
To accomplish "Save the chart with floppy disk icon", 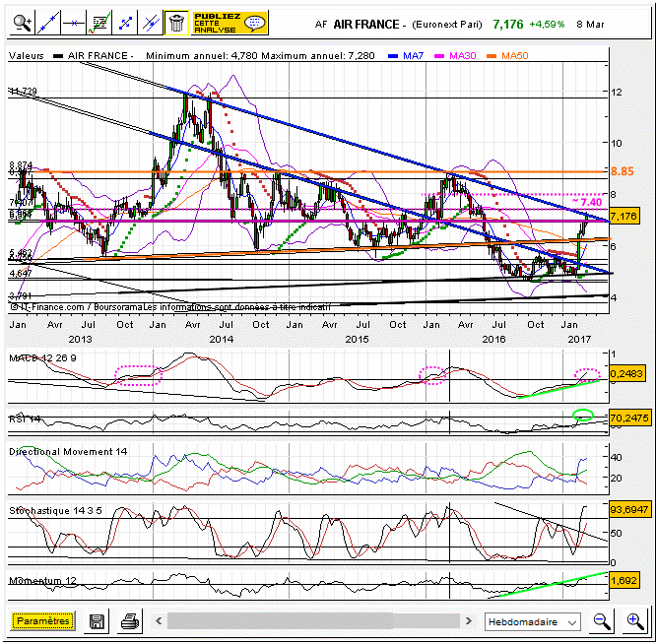I will tap(98, 621).
